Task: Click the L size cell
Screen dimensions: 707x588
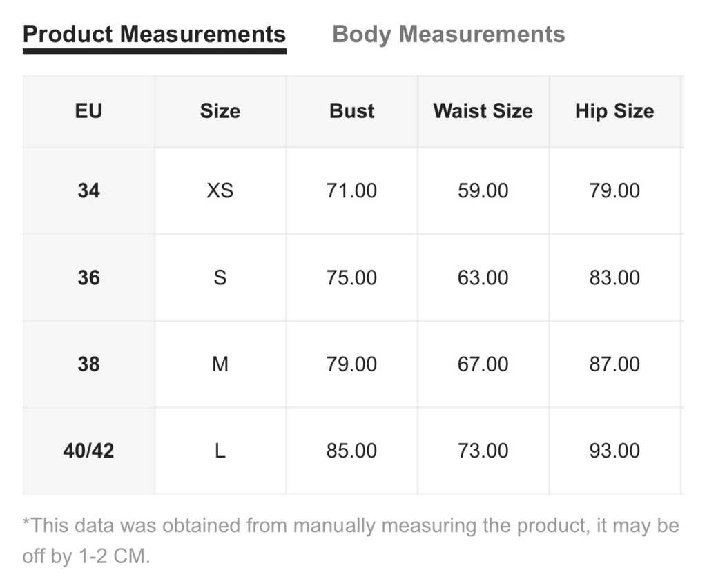Action: pos(220,451)
